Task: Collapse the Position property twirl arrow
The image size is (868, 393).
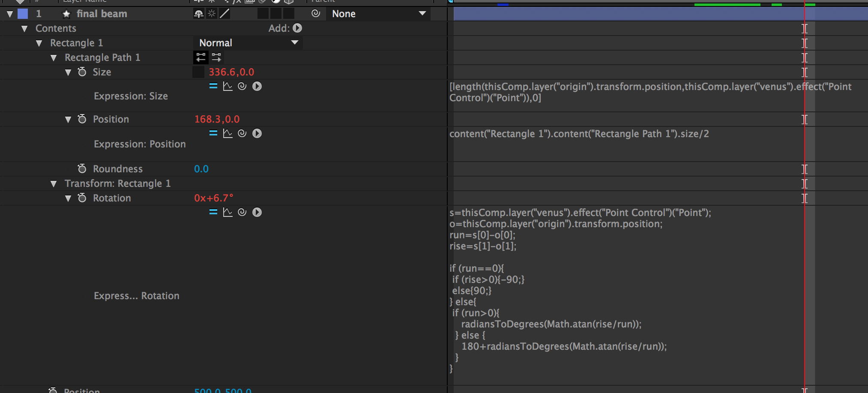Action: 68,120
